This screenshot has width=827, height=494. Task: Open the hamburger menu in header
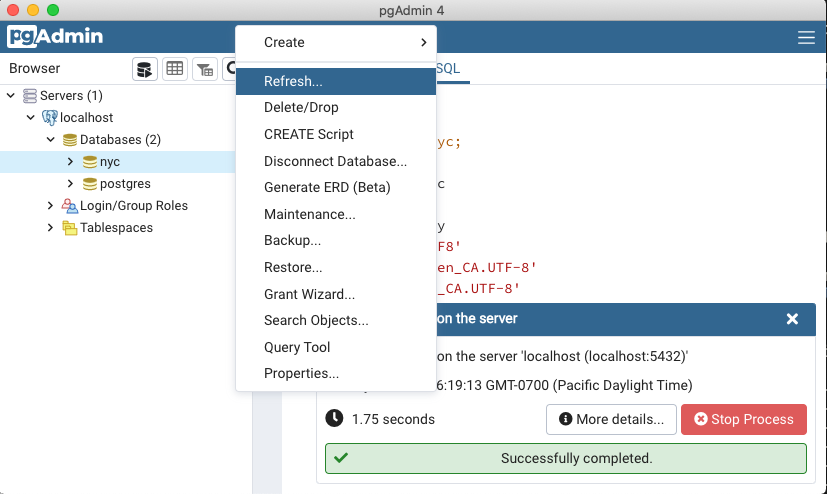806,38
